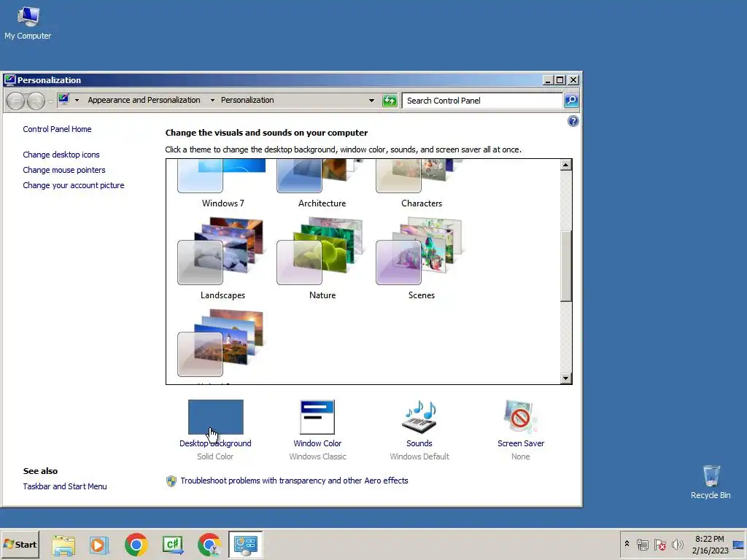747x560 pixels.
Task: Select the Landscapes theme
Action: point(222,259)
